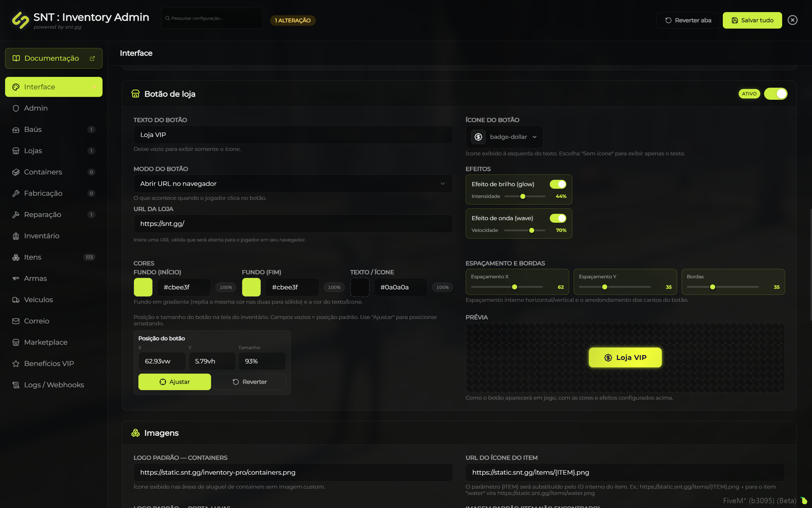Click the Armas gun icon

(16, 279)
